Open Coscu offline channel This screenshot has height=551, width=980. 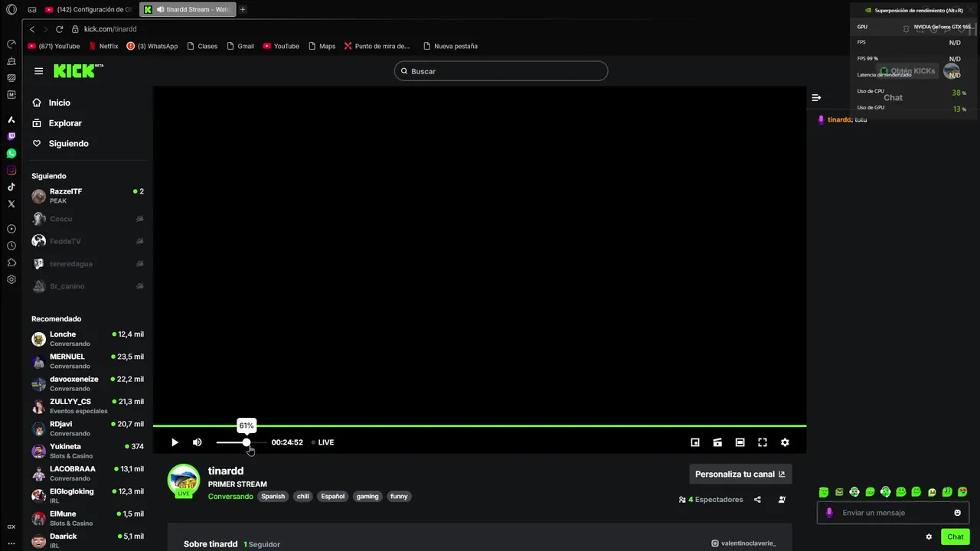click(x=87, y=219)
